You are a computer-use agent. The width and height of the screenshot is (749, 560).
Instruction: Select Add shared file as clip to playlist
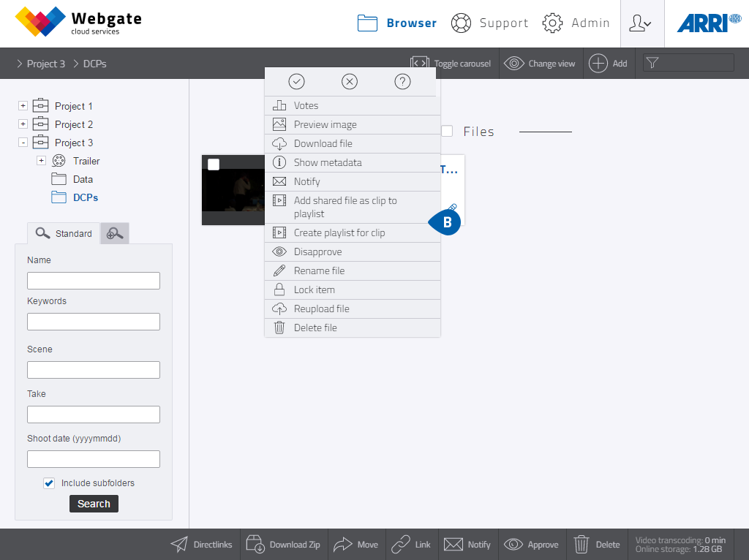[353, 207]
